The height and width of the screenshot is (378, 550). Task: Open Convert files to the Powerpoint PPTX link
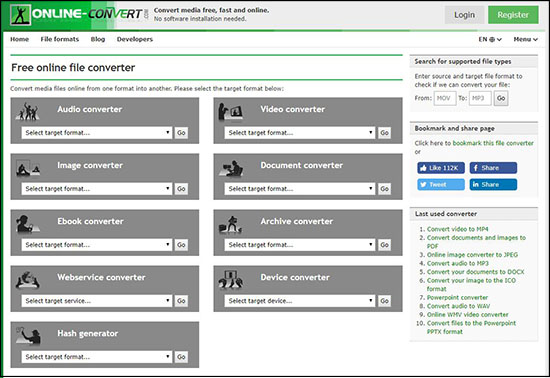(471, 327)
